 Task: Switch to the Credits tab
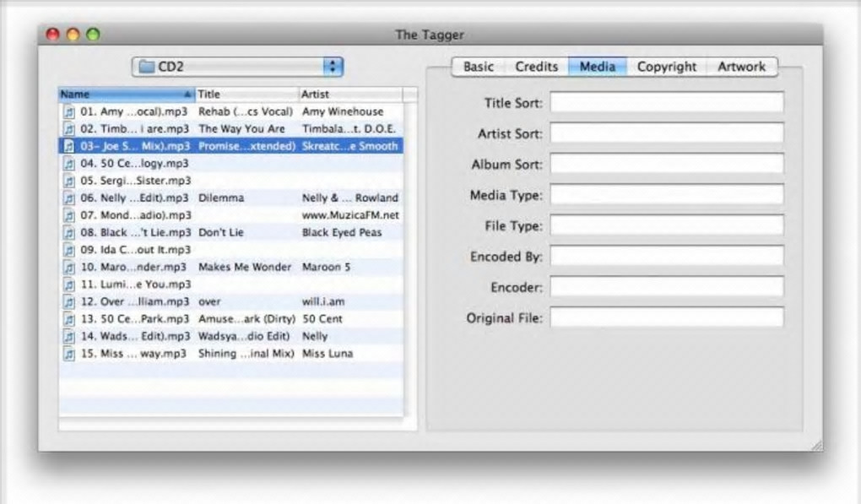click(537, 67)
